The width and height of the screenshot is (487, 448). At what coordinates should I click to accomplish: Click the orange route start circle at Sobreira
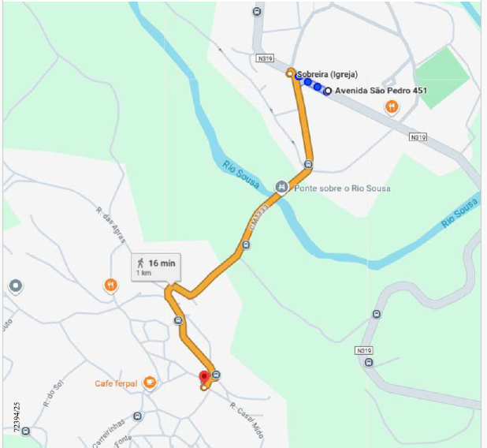[x=290, y=74]
